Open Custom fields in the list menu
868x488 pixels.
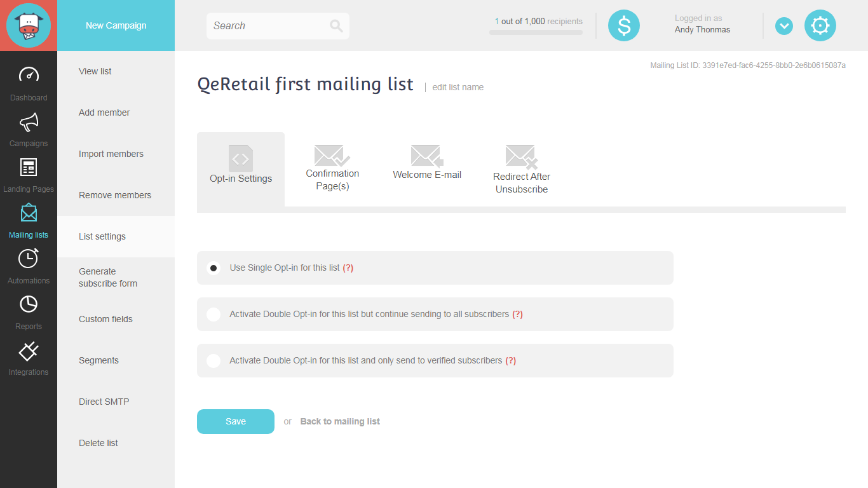coord(105,319)
